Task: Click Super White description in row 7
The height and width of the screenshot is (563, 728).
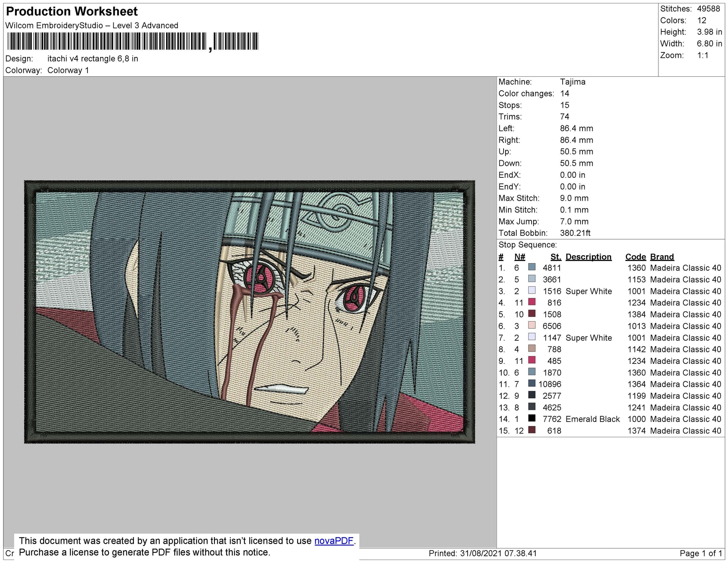Action: point(588,338)
